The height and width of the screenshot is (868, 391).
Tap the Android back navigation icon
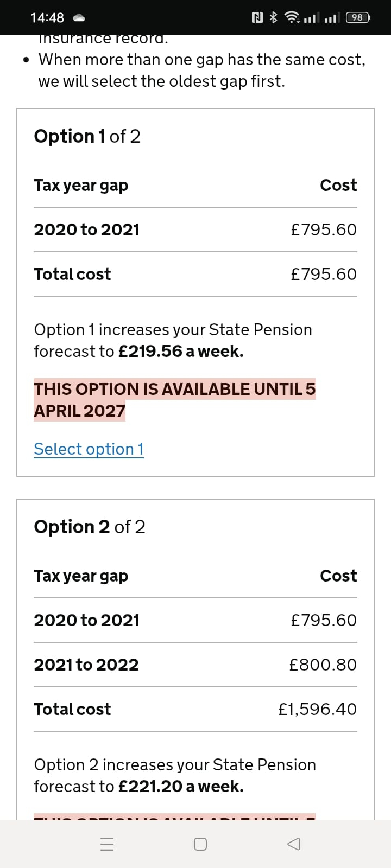tap(294, 844)
